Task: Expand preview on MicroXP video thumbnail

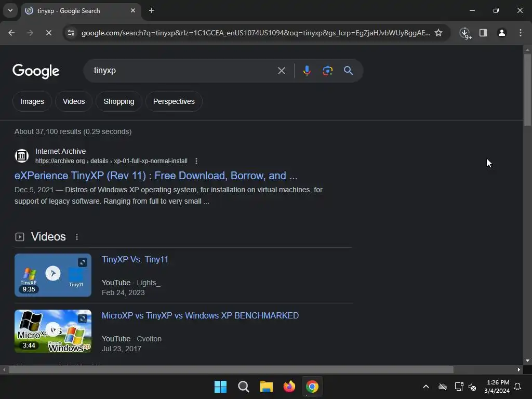Action: pos(83,318)
